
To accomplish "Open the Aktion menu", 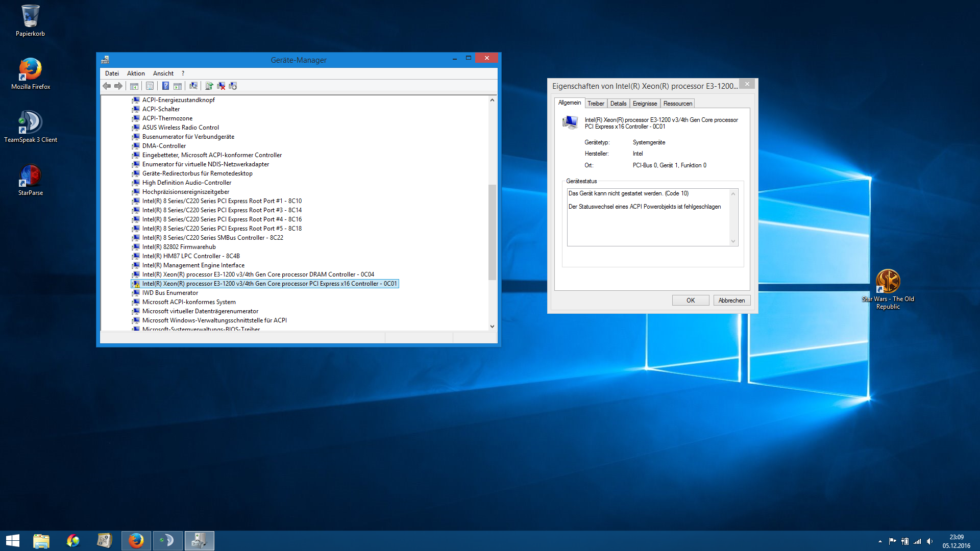I will point(136,73).
